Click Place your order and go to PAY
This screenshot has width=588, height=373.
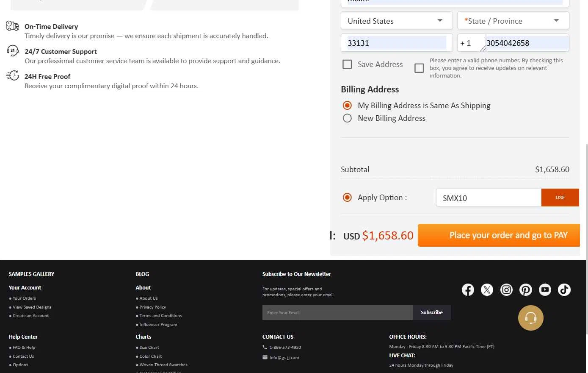tap(499, 235)
